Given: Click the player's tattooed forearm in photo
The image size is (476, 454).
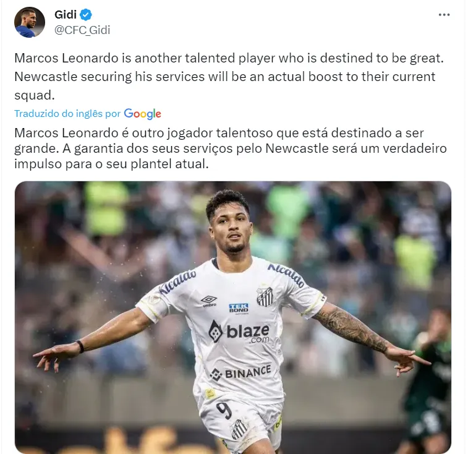Looking at the screenshot, I should pos(353,330).
